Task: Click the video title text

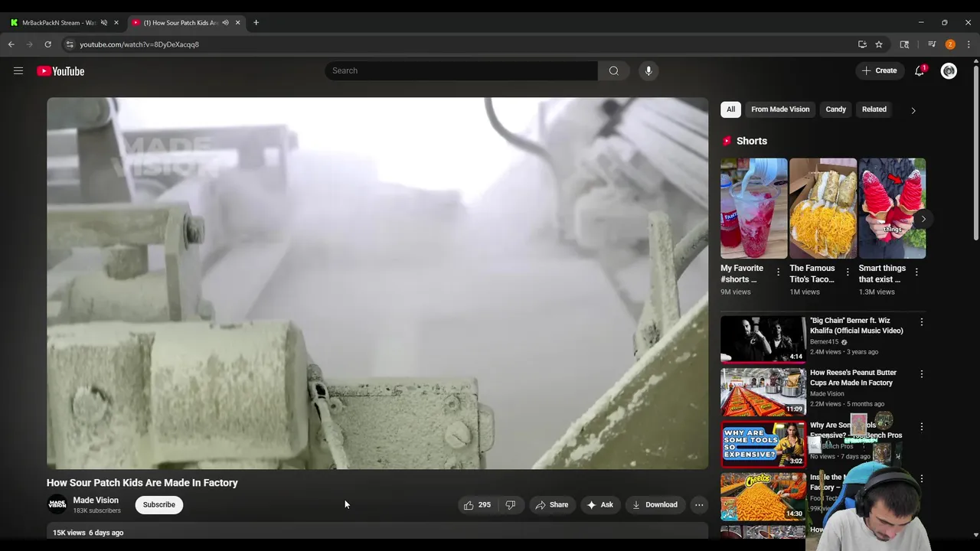Action: point(142,483)
